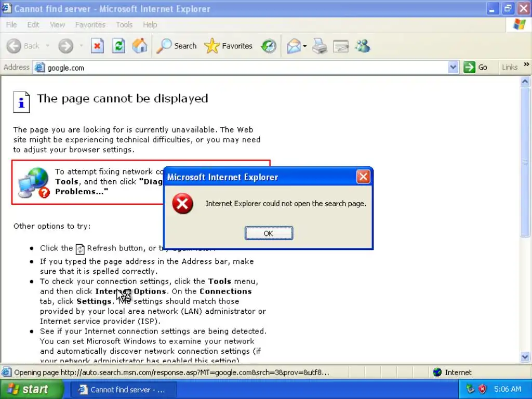Open the Search toolbar button
532x399 pixels.
point(177,46)
